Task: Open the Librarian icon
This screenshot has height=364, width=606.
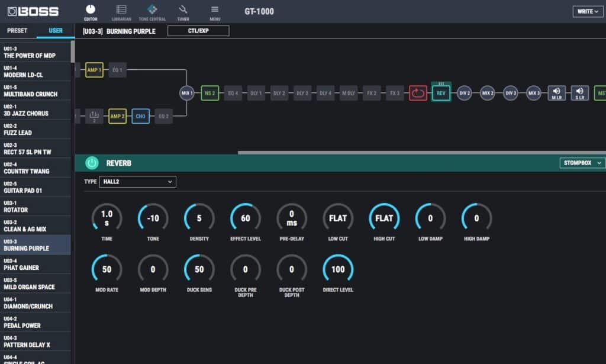Action: point(121,12)
